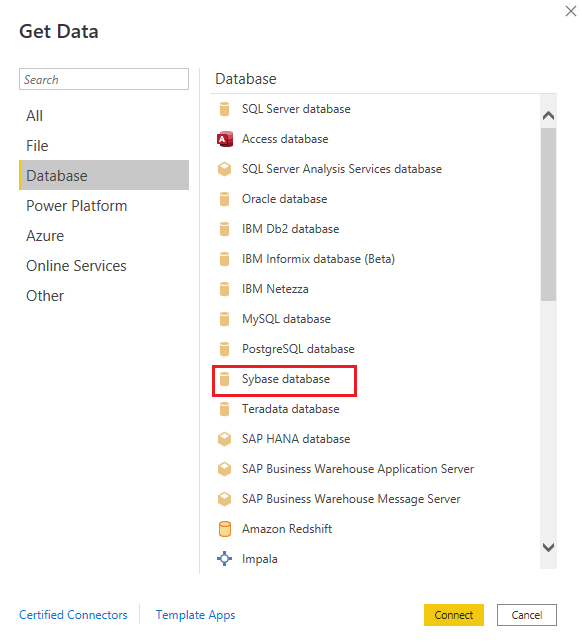This screenshot has height=644, width=582.
Task: Select SAP Business Warehouse Application Server text
Action: tap(358, 469)
